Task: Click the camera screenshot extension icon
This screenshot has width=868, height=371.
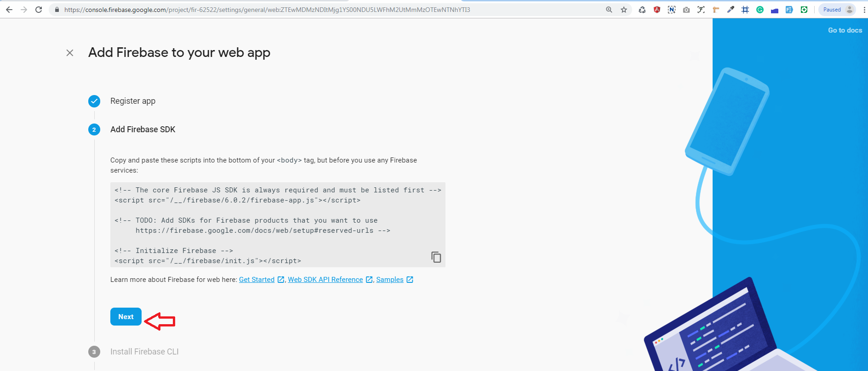Action: tap(686, 10)
